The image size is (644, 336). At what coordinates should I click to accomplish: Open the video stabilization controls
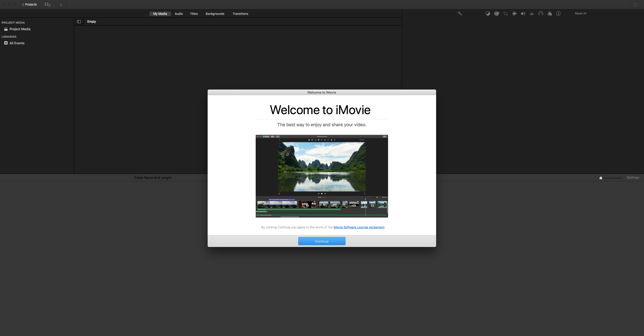click(x=514, y=14)
